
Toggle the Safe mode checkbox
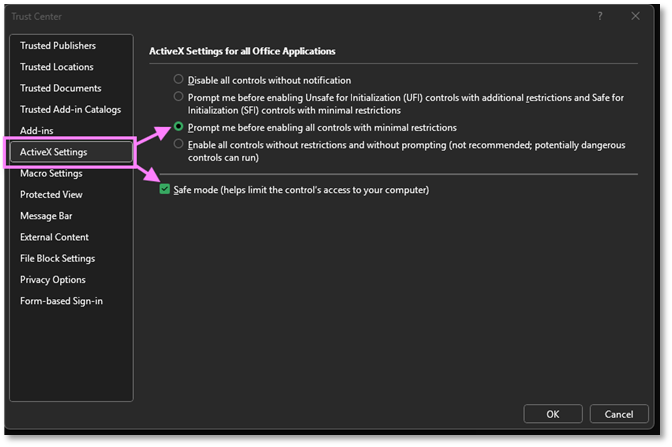click(165, 190)
